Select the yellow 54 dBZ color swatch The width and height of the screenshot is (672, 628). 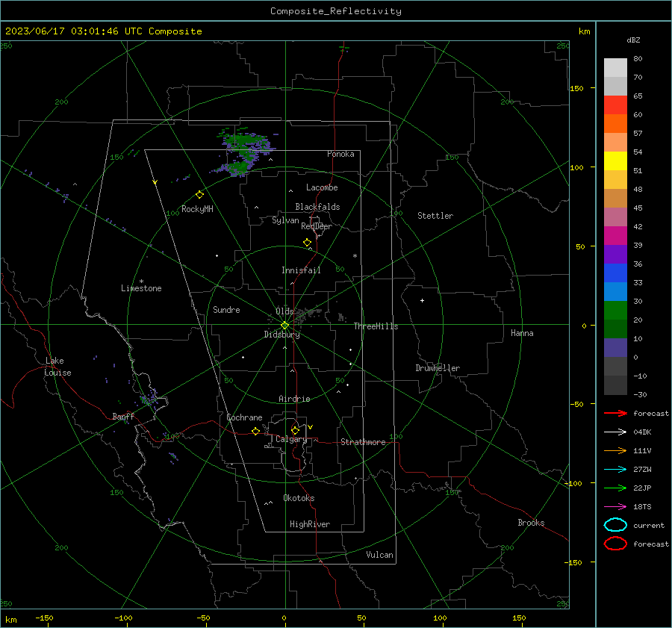point(615,161)
